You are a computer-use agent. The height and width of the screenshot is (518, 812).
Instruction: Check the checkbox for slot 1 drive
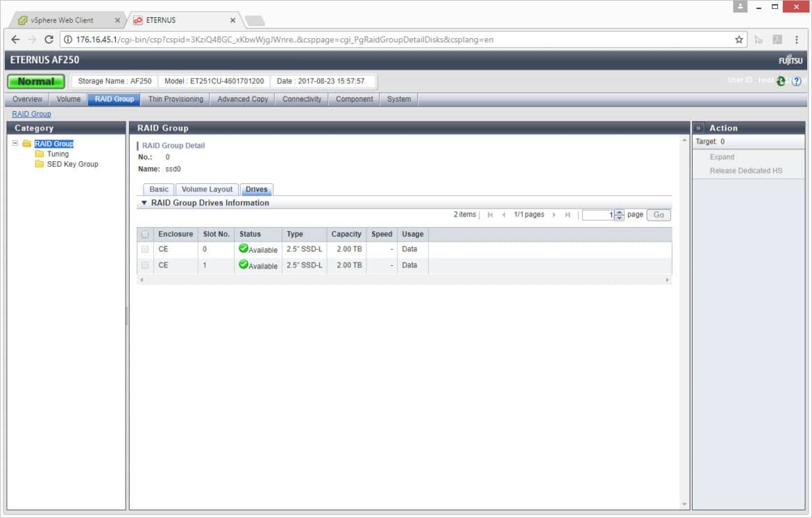pyautogui.click(x=145, y=265)
